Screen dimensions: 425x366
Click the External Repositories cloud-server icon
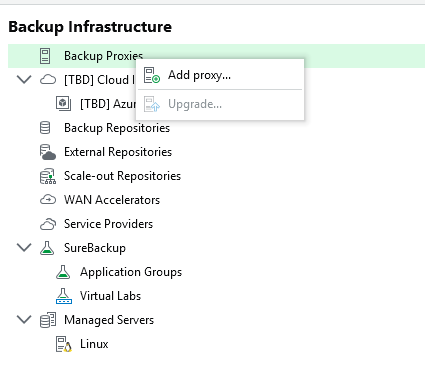point(48,152)
